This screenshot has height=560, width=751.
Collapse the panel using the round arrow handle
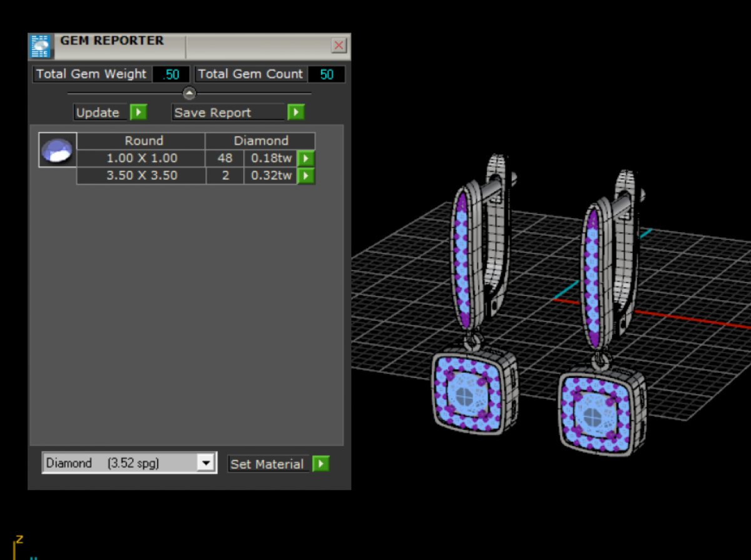(x=189, y=93)
